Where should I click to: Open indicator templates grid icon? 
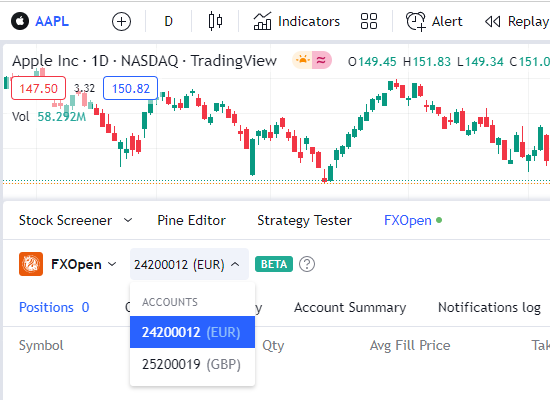369,21
